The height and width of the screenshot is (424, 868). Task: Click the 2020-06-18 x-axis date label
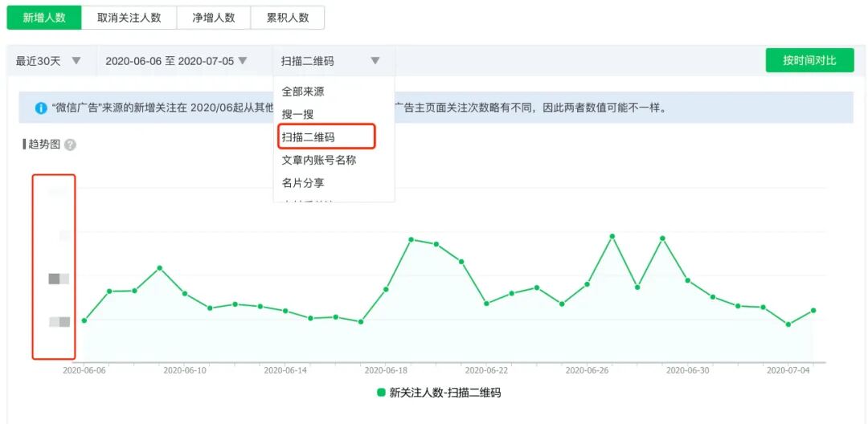tap(386, 370)
